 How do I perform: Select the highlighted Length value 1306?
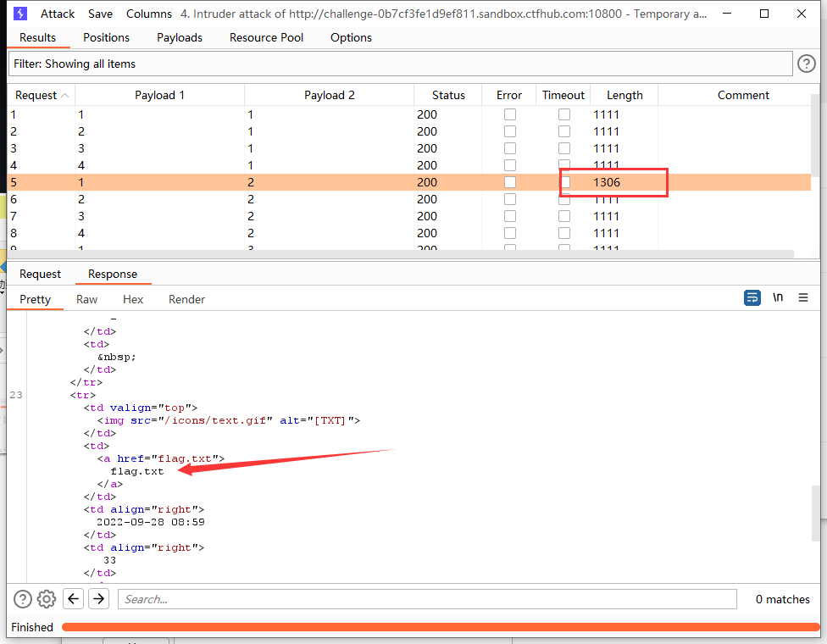(x=607, y=182)
